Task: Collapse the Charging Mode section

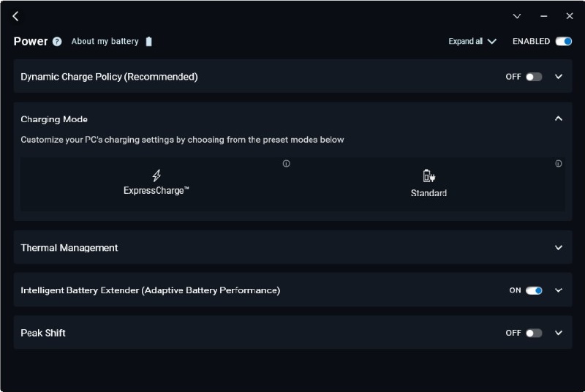Action: (559, 118)
